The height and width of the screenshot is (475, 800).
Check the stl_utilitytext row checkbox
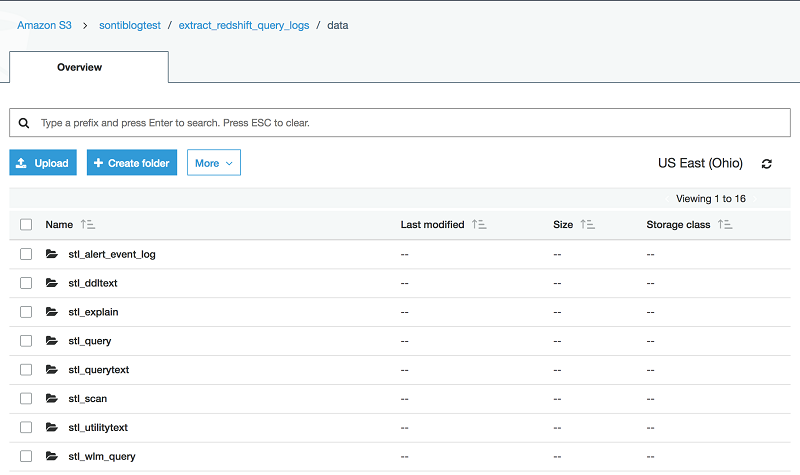pyautogui.click(x=26, y=427)
